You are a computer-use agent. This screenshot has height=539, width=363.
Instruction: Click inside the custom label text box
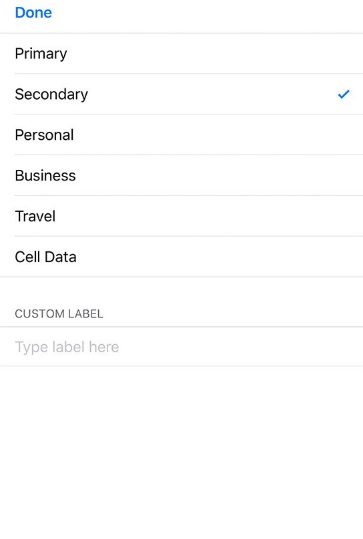tap(182, 346)
